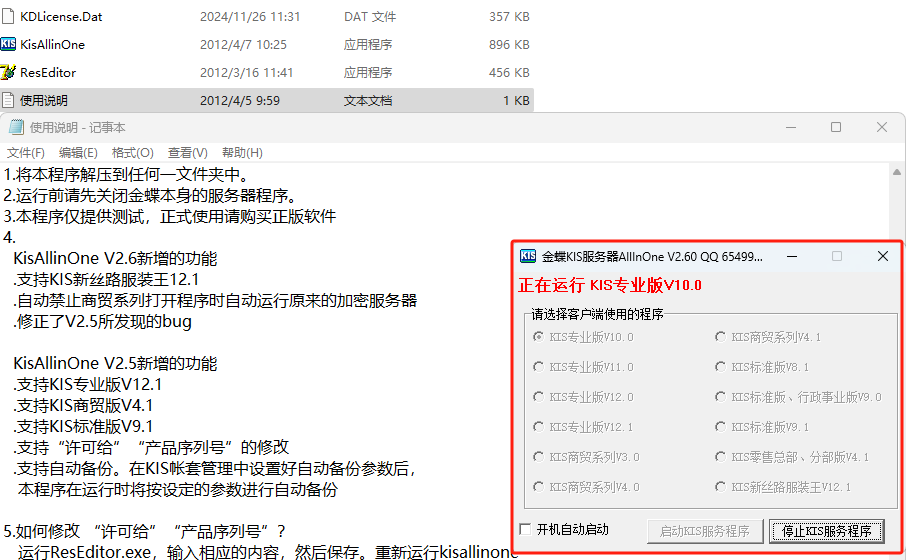Click the line KisAllinOne V2.5新增的功能
906x560 pixels.
click(x=115, y=363)
